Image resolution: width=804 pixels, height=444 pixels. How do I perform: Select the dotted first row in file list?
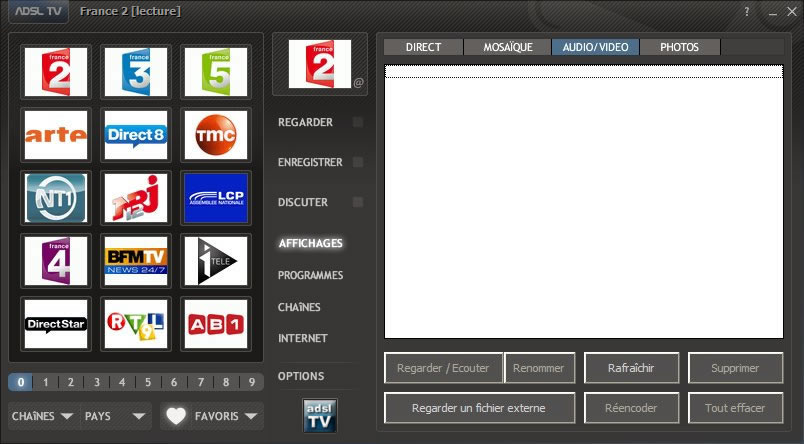[584, 72]
